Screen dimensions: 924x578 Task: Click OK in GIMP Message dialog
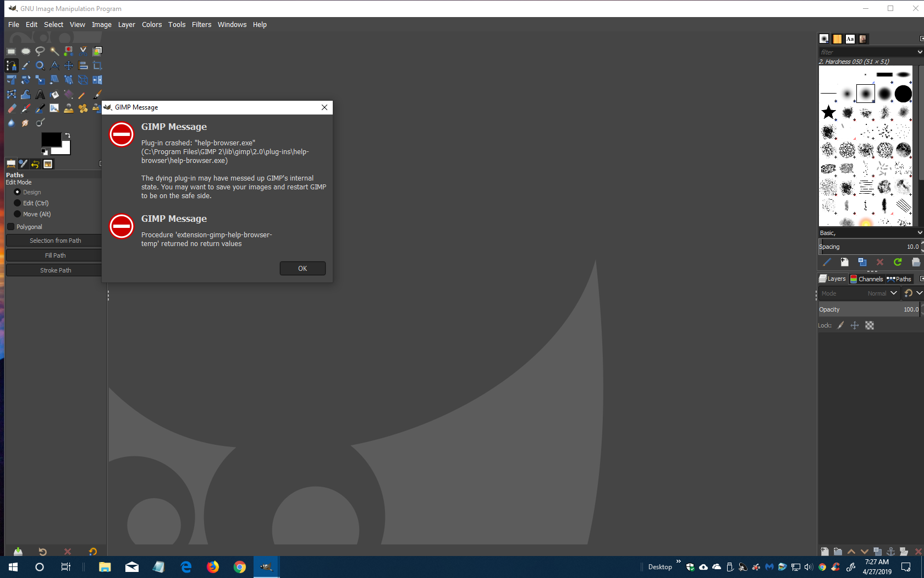(x=302, y=269)
